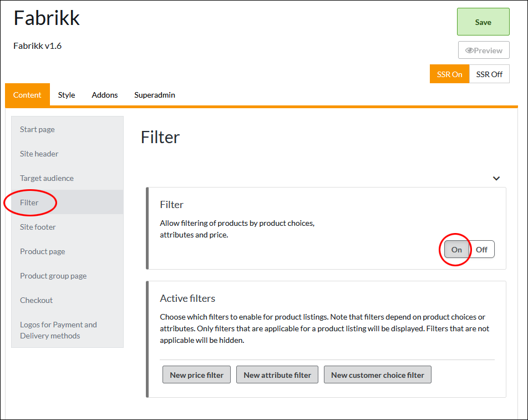Select Logos for Payment and Delivery methods
This screenshot has width=528, height=420.
[x=58, y=330]
